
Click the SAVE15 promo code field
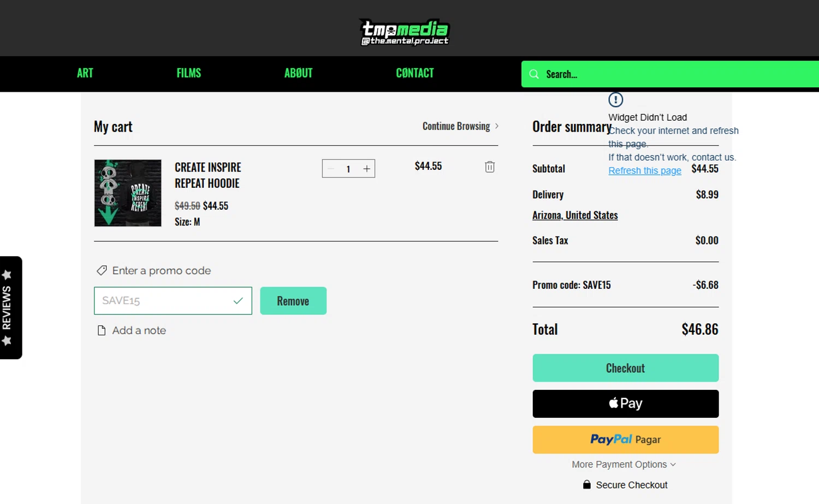point(173,301)
